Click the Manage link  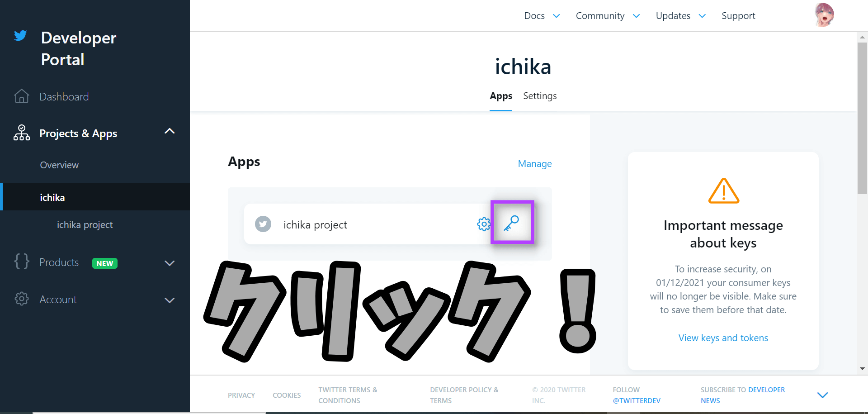[535, 164]
